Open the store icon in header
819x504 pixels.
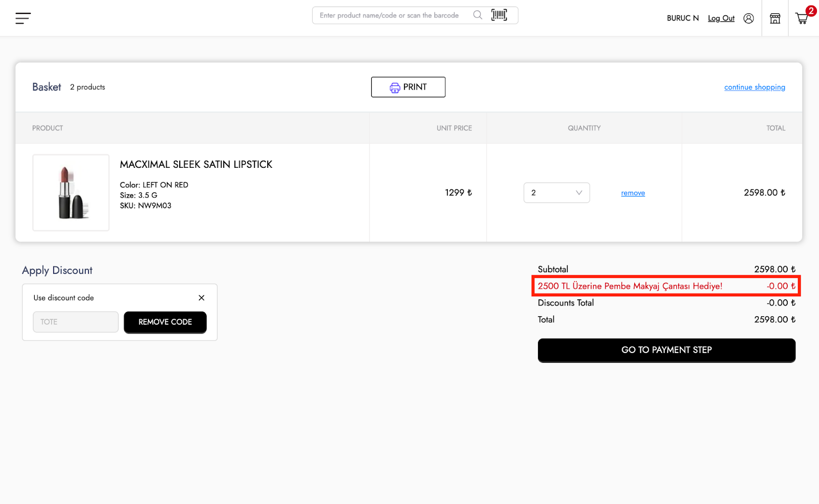click(775, 18)
